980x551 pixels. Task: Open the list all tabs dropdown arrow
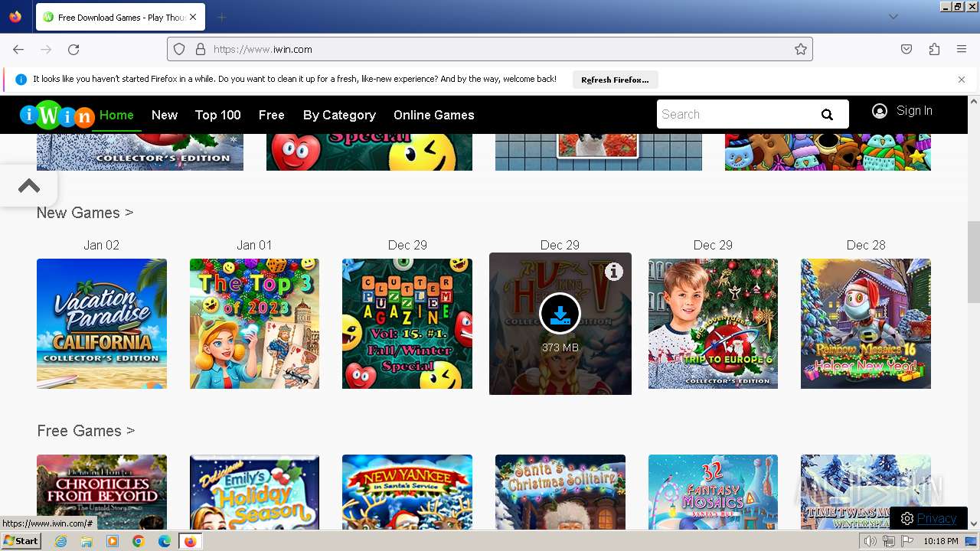[x=893, y=17]
